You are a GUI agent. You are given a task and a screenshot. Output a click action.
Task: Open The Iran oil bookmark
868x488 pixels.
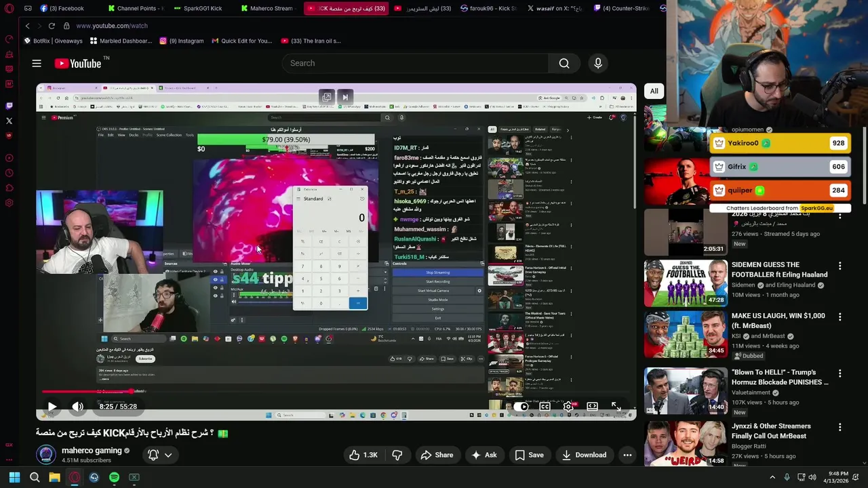tap(311, 41)
